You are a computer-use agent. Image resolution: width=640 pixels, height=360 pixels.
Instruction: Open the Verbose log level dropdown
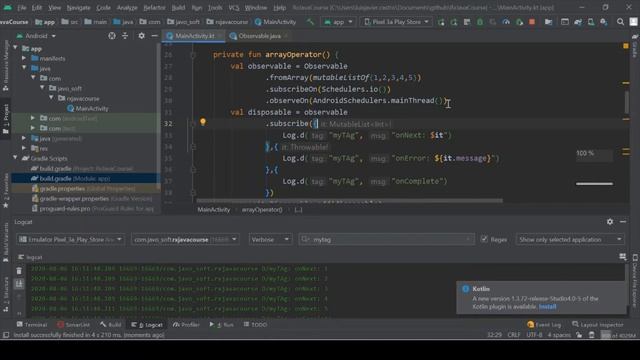270,240
